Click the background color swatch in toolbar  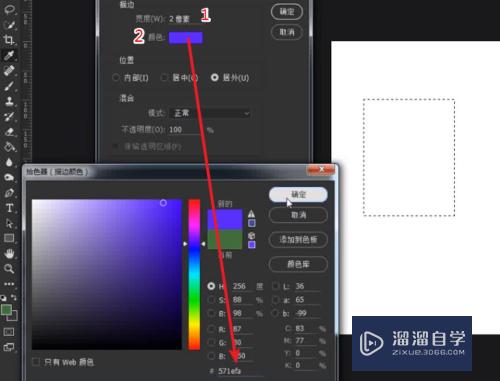(x=14, y=317)
